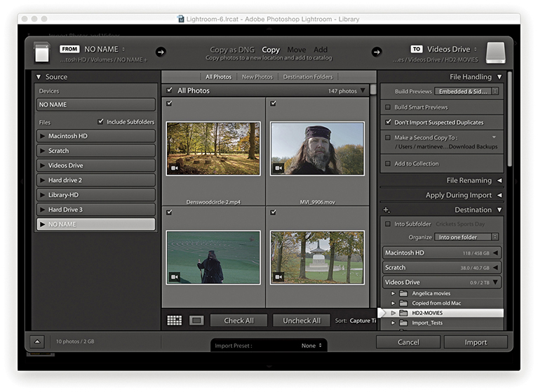Screen dimensions: 538x392
Task: Click the Uncheck All button
Action: click(301, 320)
